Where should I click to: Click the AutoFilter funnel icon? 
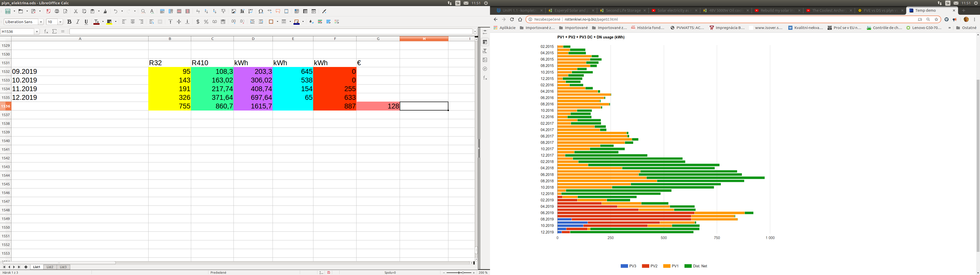(x=223, y=11)
